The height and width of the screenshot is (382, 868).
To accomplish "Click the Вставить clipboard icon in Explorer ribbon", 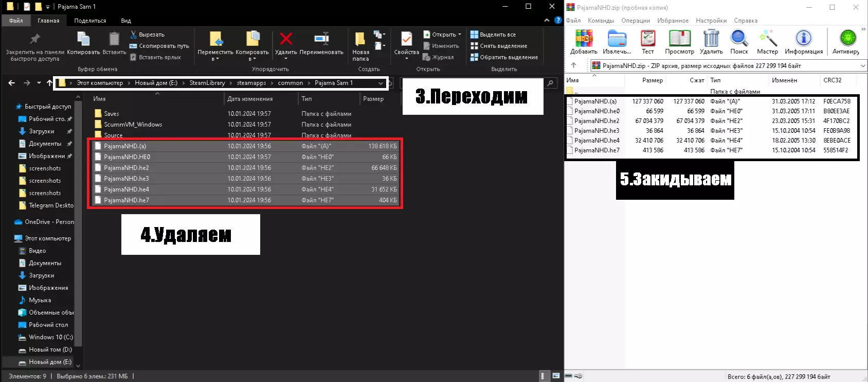I will coord(114,43).
